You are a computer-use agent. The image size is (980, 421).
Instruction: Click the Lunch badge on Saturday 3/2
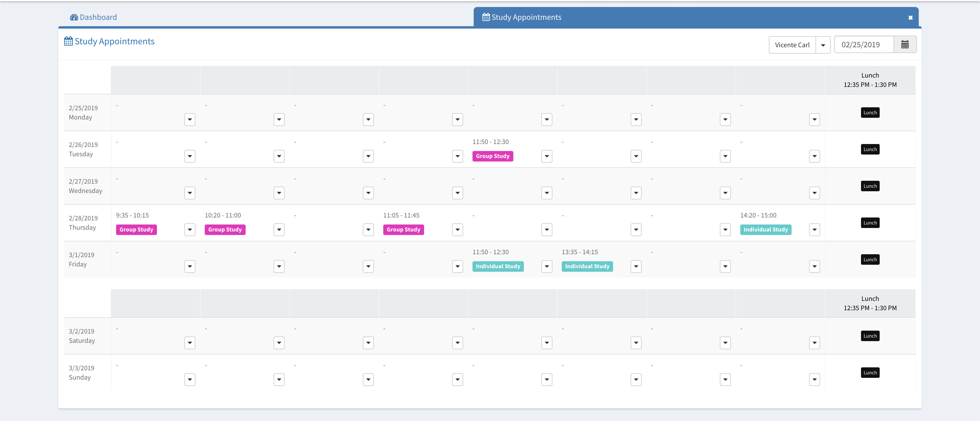point(870,336)
